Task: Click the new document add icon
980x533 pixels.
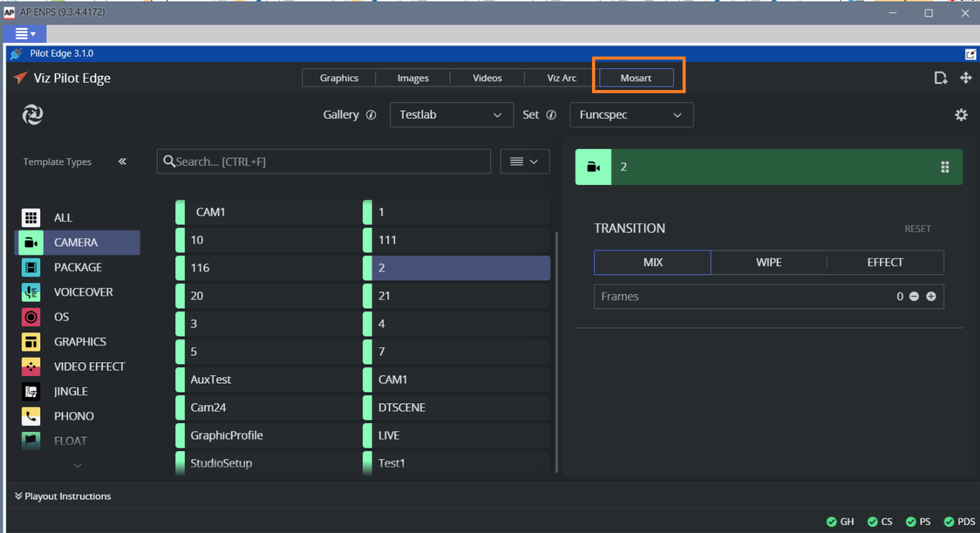Action: tap(941, 78)
